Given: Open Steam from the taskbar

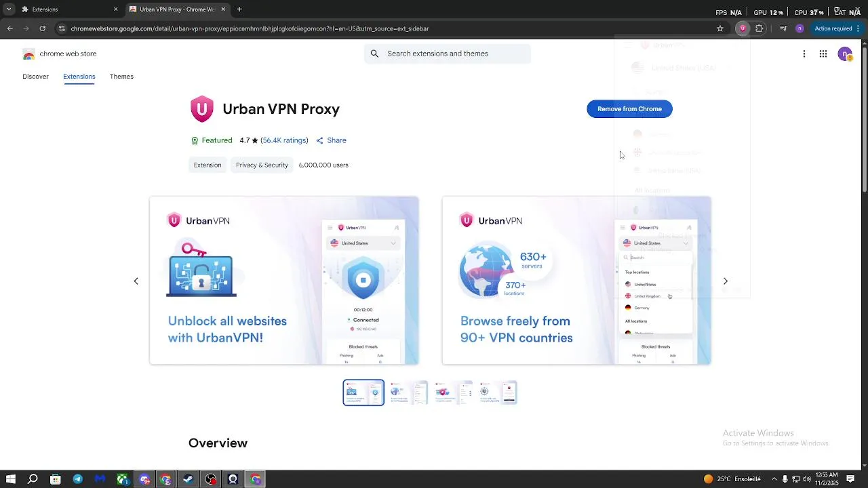Looking at the screenshot, I should (189, 479).
